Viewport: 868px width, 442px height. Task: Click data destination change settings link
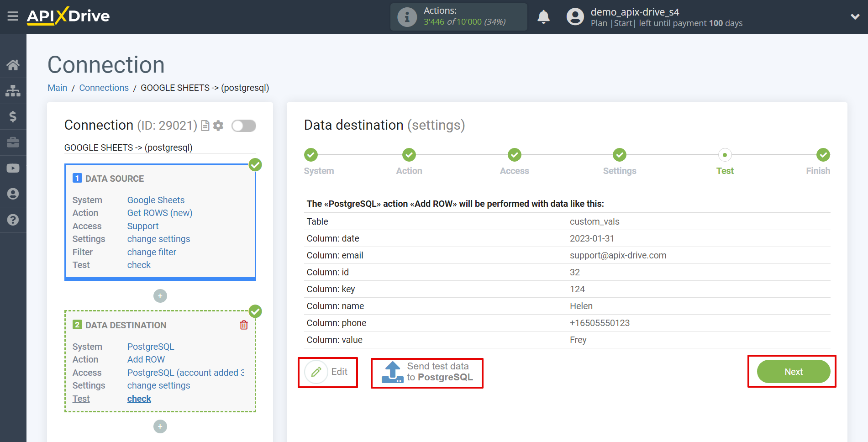(x=158, y=385)
